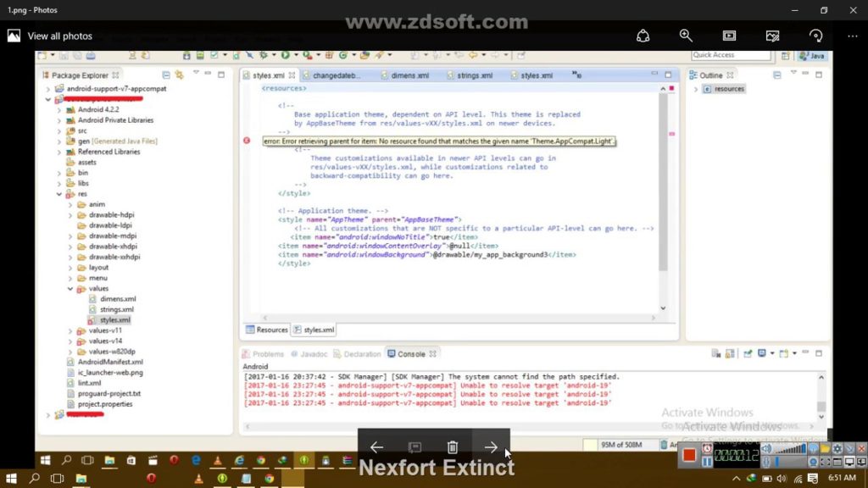
Task: Show hidden editor tabs overflow list
Action: point(576,75)
